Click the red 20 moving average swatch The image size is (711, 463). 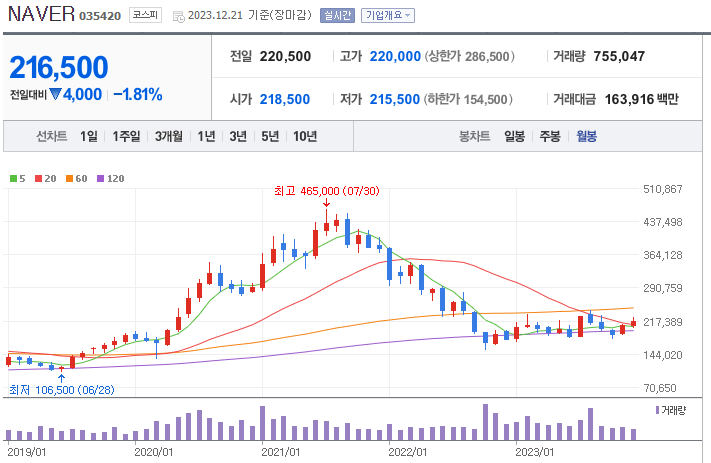[x=39, y=179]
